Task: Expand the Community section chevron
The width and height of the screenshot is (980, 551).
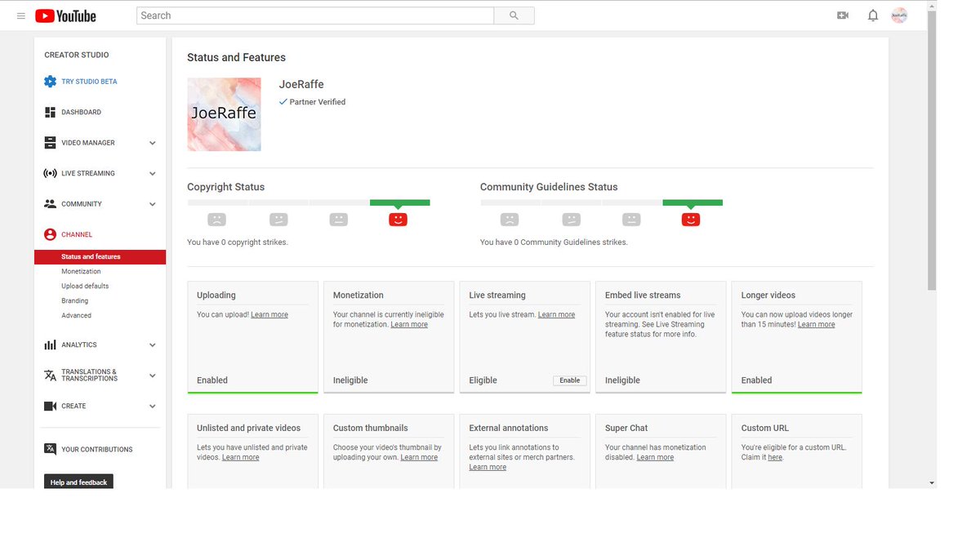Action: pyautogui.click(x=153, y=204)
